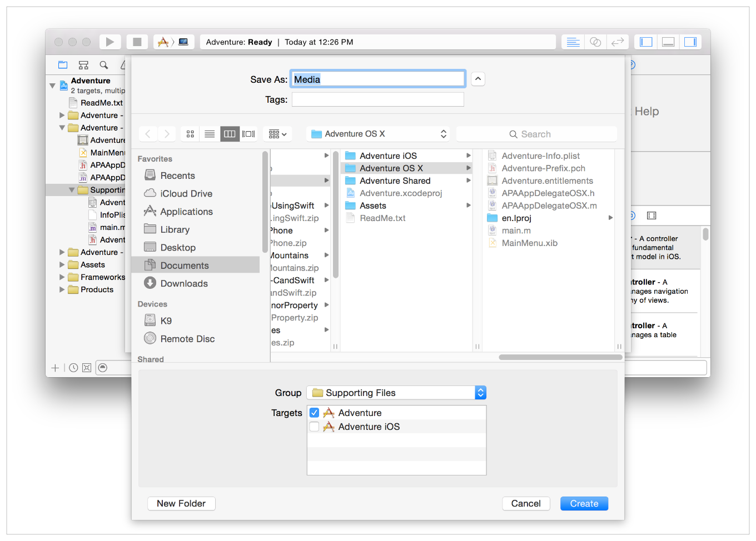Uncheck the Adventure target checkbox
The image size is (756, 541).
pyautogui.click(x=314, y=412)
